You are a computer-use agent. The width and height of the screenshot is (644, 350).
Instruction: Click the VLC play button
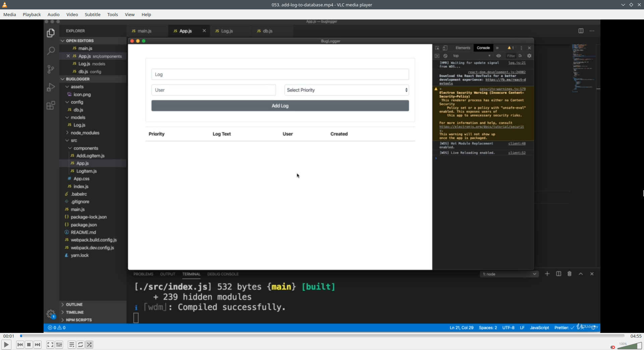[x=6, y=345]
